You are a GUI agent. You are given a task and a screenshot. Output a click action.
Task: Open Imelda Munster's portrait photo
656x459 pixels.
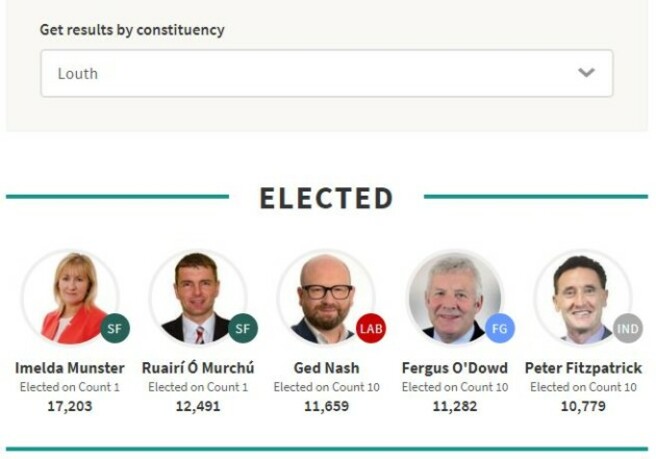[x=70, y=298]
